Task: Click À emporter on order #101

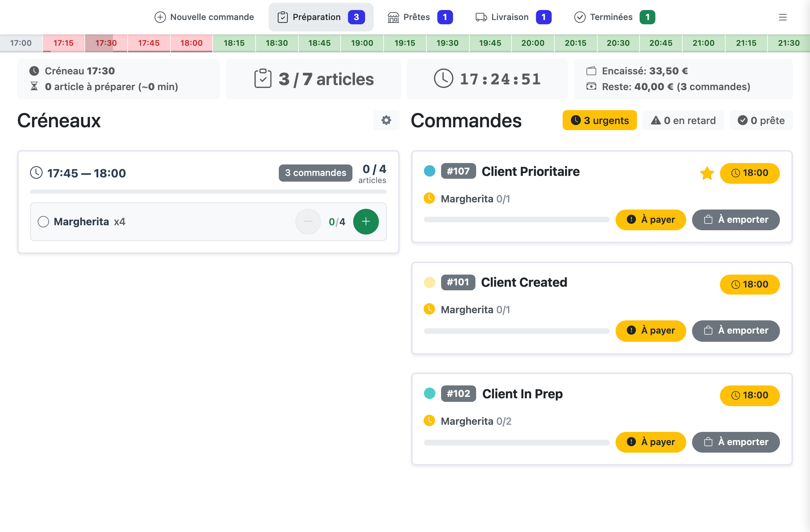Action: [x=736, y=331]
